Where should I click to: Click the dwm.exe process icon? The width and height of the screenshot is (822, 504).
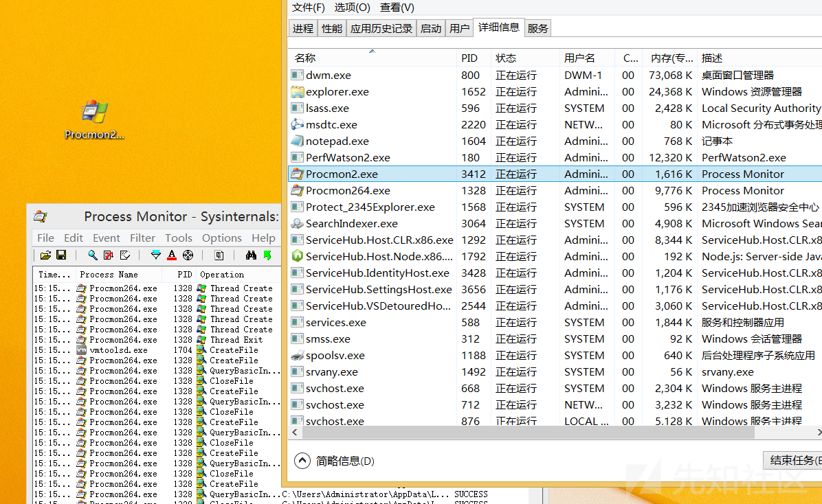coord(297,75)
